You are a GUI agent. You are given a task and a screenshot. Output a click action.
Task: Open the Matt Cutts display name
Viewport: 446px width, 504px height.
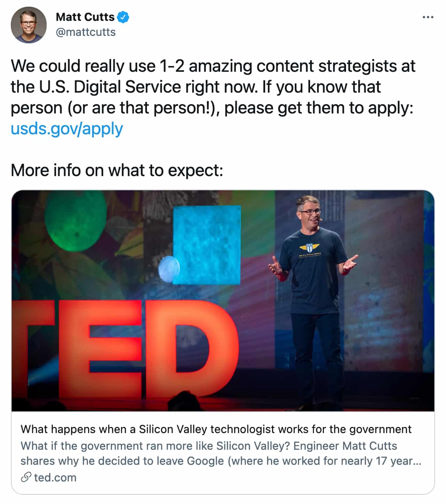click(x=85, y=17)
